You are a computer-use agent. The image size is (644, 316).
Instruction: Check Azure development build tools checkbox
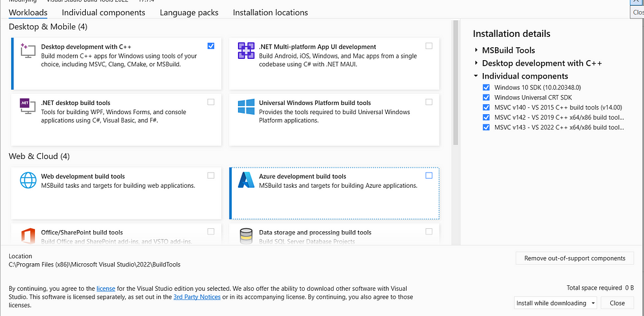(429, 175)
